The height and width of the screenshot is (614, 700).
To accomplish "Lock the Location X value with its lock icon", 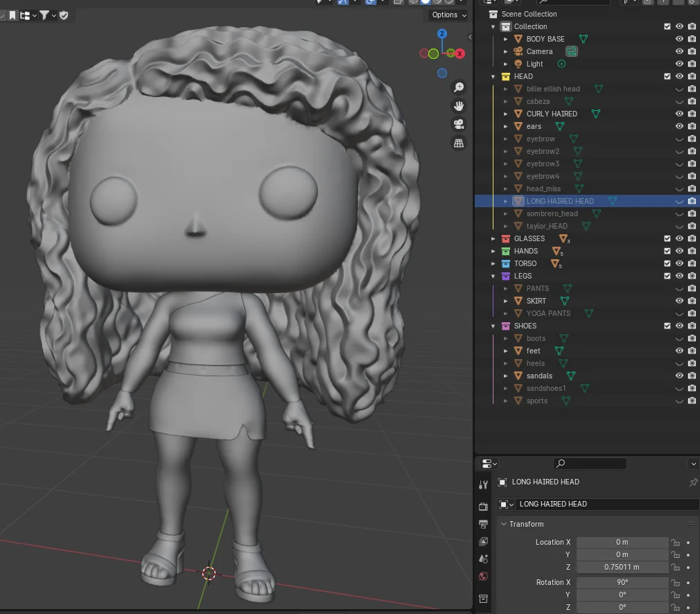I will (676, 542).
